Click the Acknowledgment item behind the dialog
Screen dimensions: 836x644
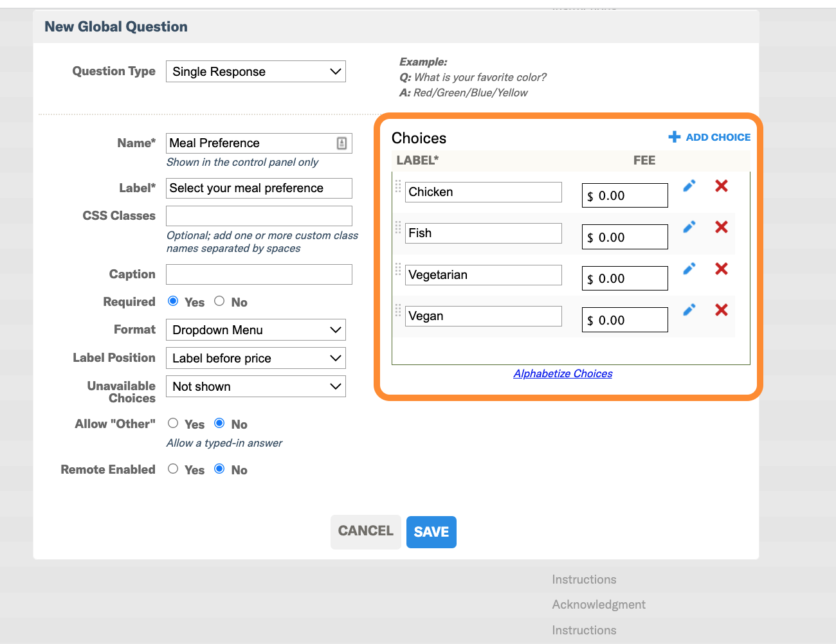tap(599, 605)
